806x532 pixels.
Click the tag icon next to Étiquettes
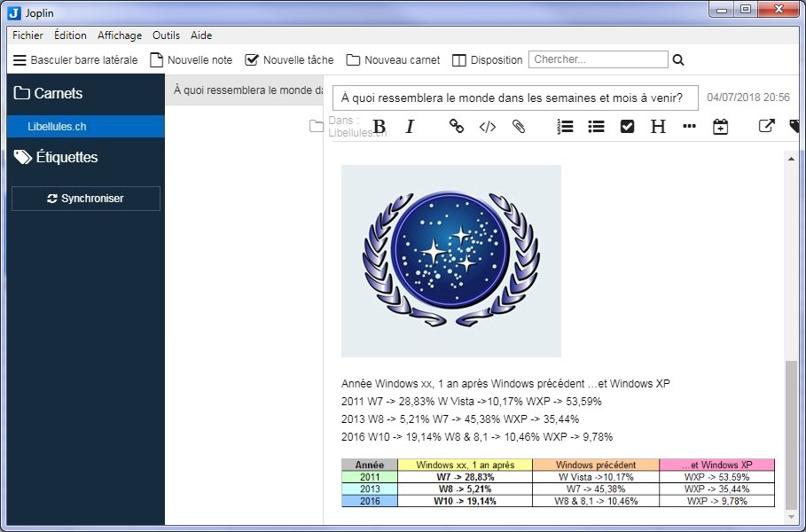point(23,157)
